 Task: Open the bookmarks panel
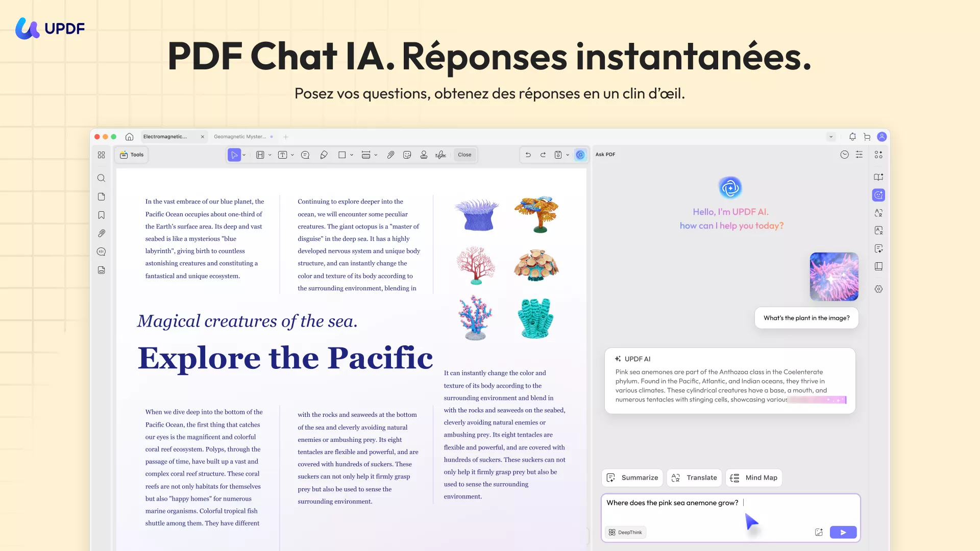tap(102, 215)
